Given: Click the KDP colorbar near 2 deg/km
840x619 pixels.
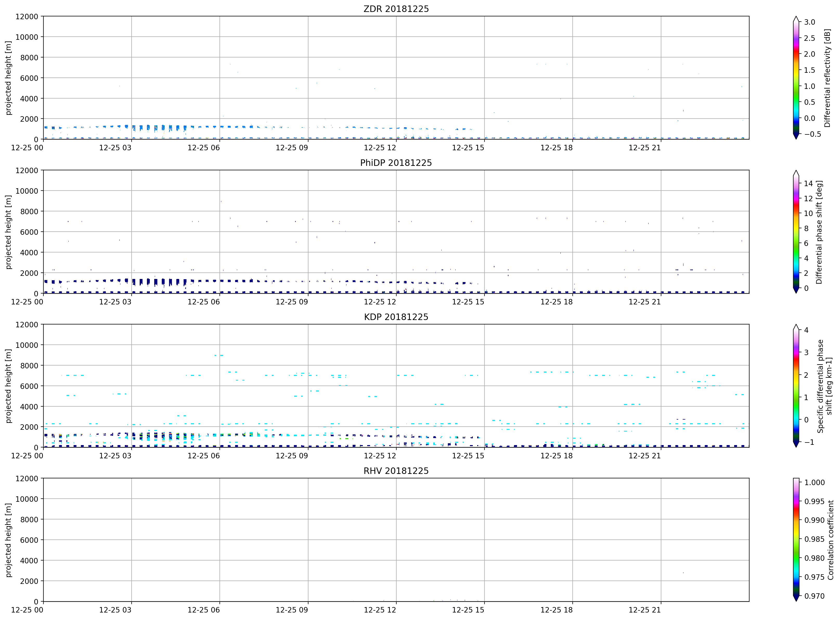Looking at the screenshot, I should click(x=796, y=375).
